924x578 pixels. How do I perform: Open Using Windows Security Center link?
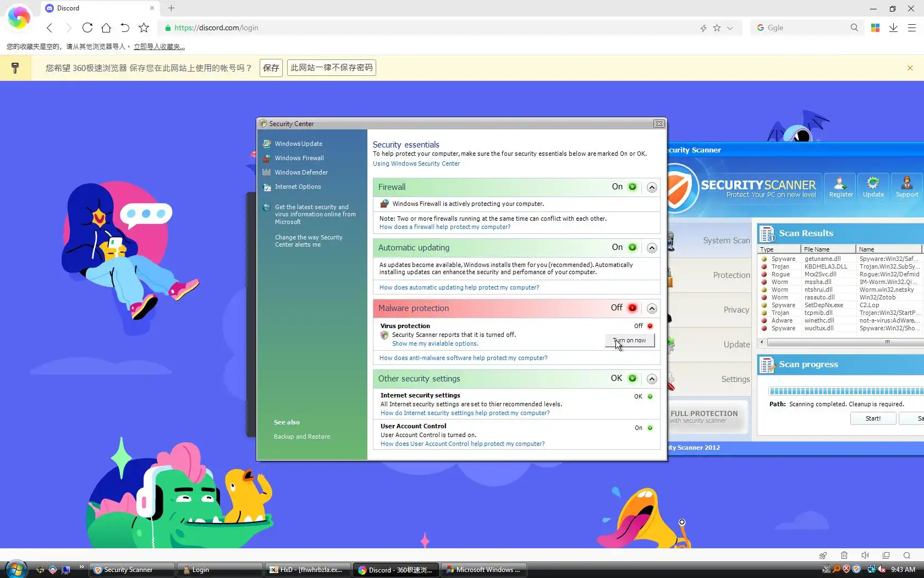coord(416,163)
